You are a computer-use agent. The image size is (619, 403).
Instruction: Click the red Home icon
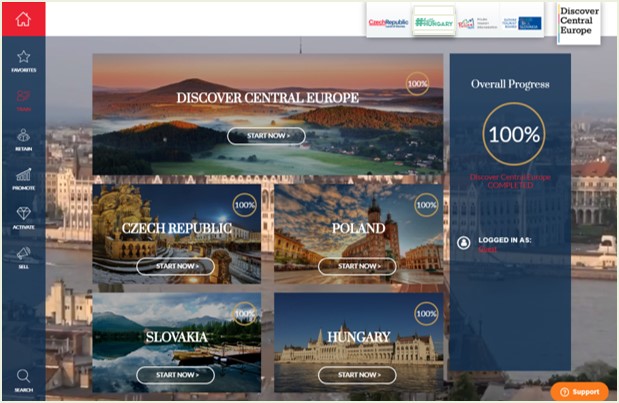(23, 18)
